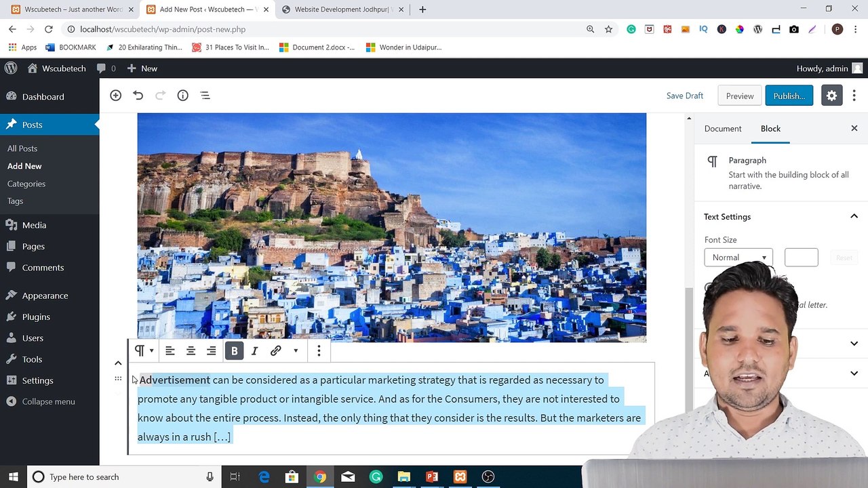Open Categories submenu link

[26, 184]
